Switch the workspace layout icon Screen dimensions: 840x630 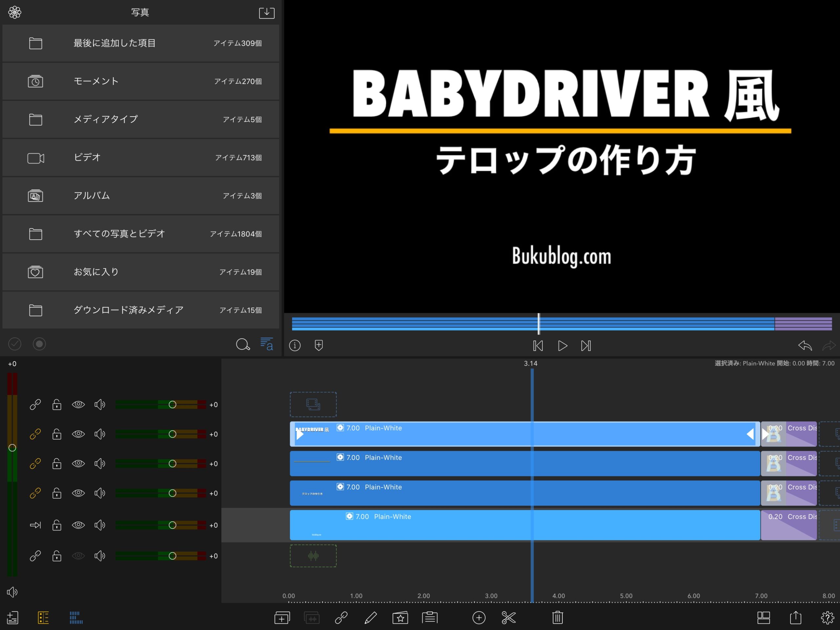click(763, 618)
